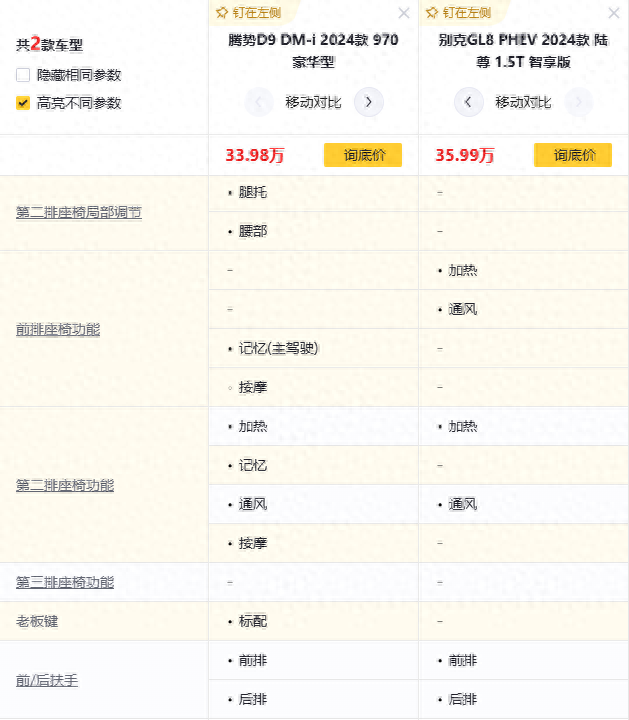Open the 前排座椅功能 parameter link
Viewport: 629px width, 720px height.
click(58, 329)
